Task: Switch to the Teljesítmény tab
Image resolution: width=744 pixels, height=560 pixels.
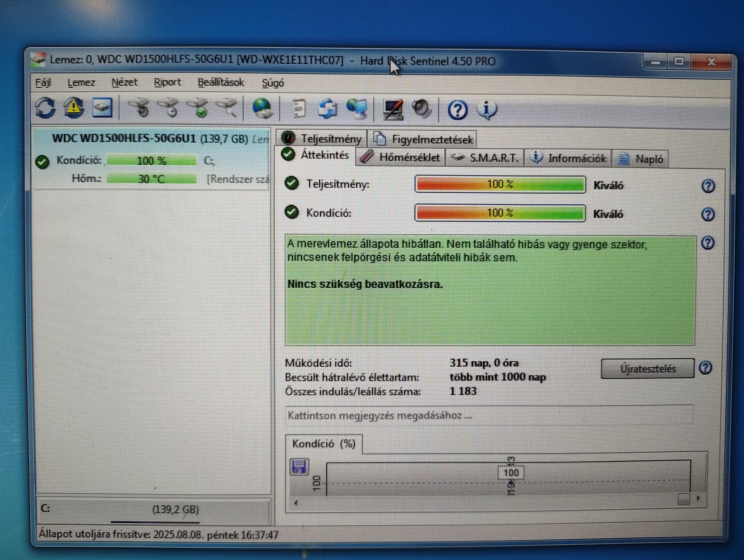Action: click(322, 139)
